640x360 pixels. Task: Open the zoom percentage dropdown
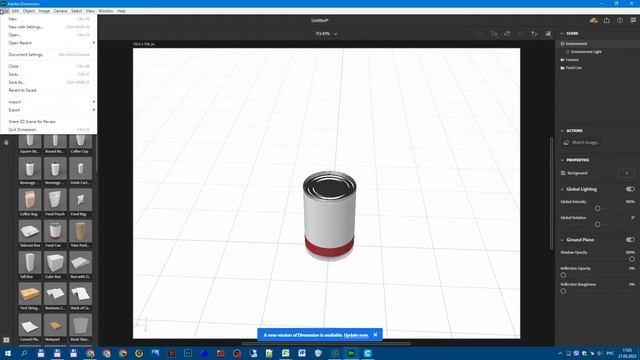326,33
